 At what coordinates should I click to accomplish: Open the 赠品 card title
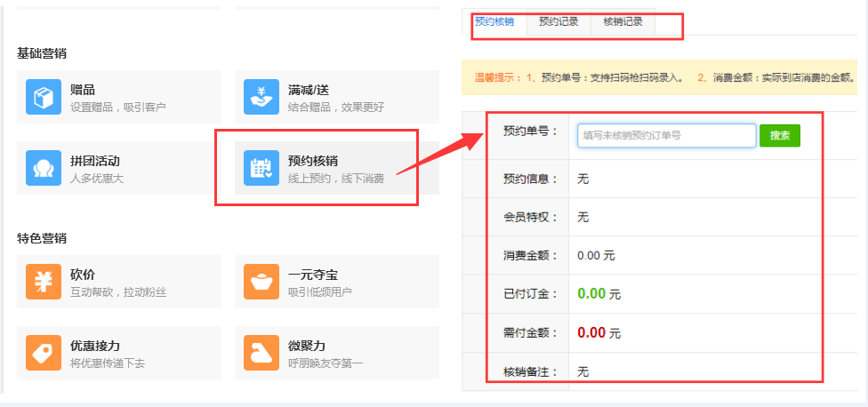(x=83, y=90)
